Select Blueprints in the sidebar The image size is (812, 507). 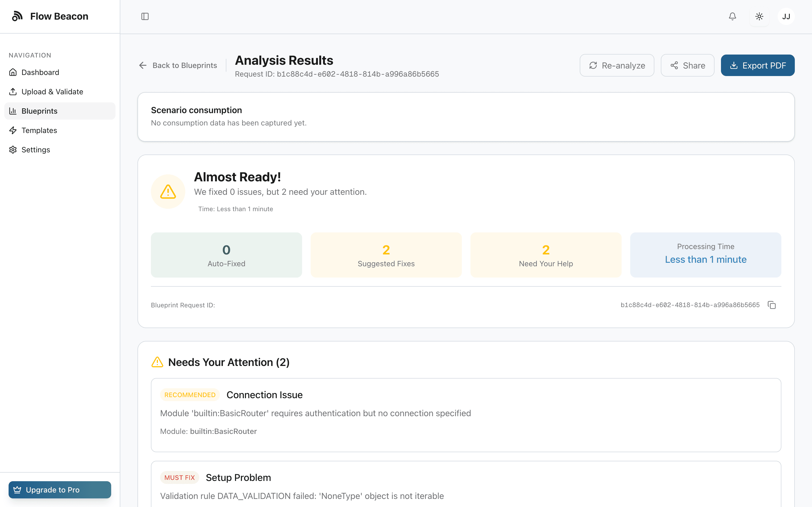pos(39,111)
